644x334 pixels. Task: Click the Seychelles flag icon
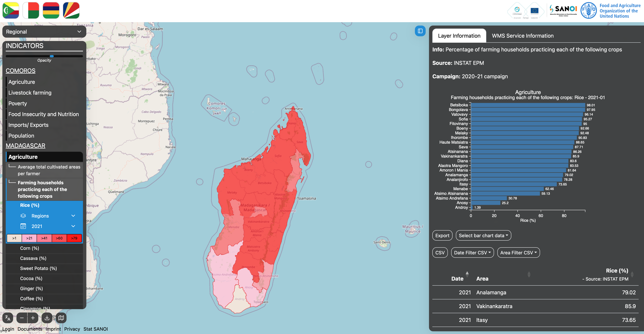coord(71,10)
